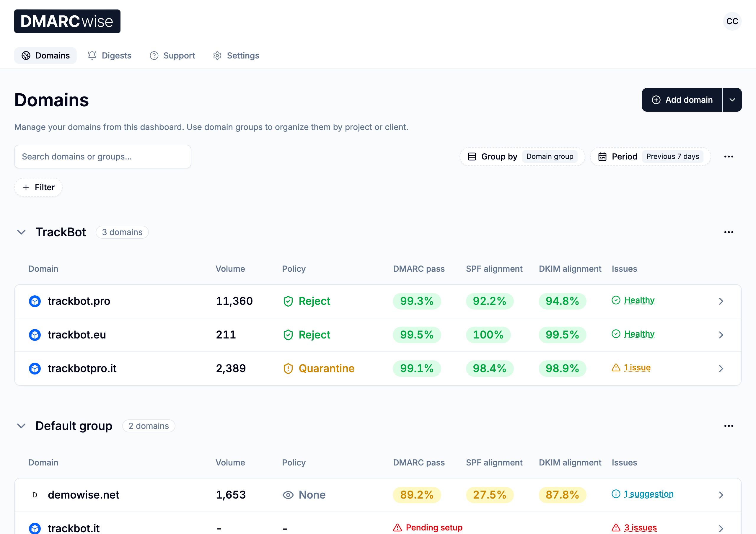756x534 pixels.
Task: Open trackbotpro.it row chevron
Action: click(721, 368)
